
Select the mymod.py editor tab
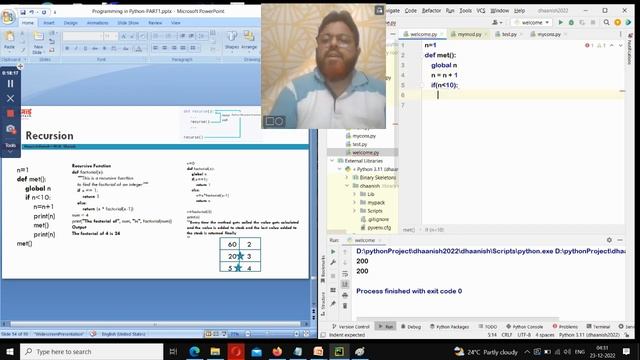coord(469,34)
